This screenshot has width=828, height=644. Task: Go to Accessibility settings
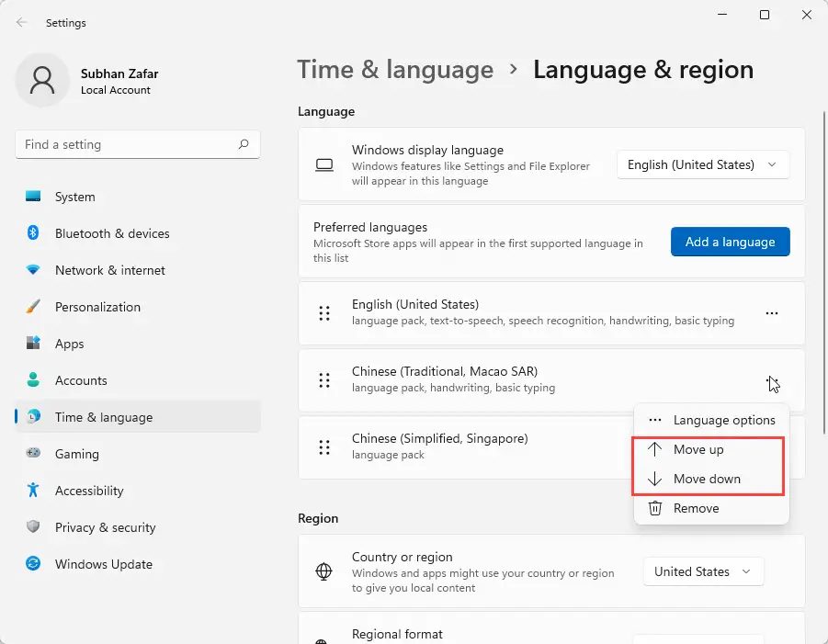point(88,491)
